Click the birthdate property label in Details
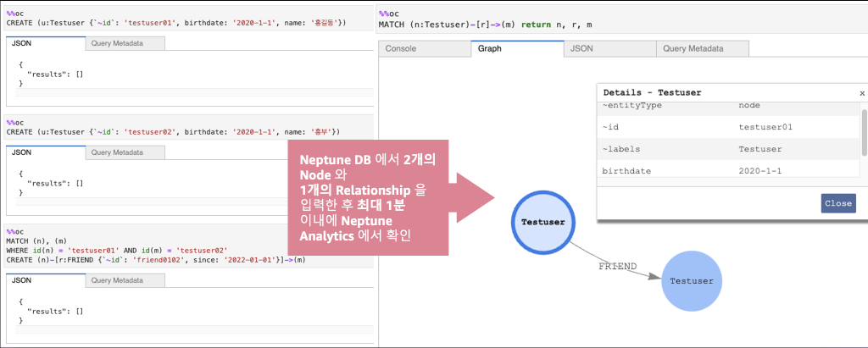Screen dimensions: 868x348 pos(626,171)
